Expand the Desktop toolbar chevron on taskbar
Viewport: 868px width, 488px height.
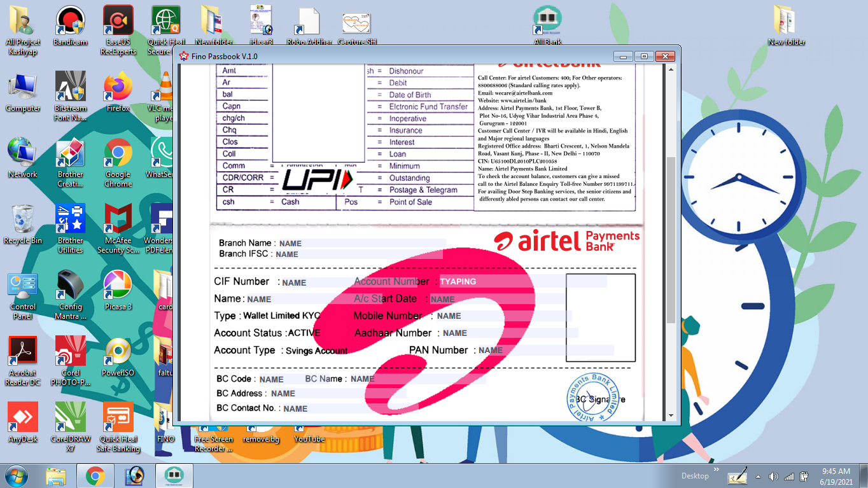(x=716, y=470)
